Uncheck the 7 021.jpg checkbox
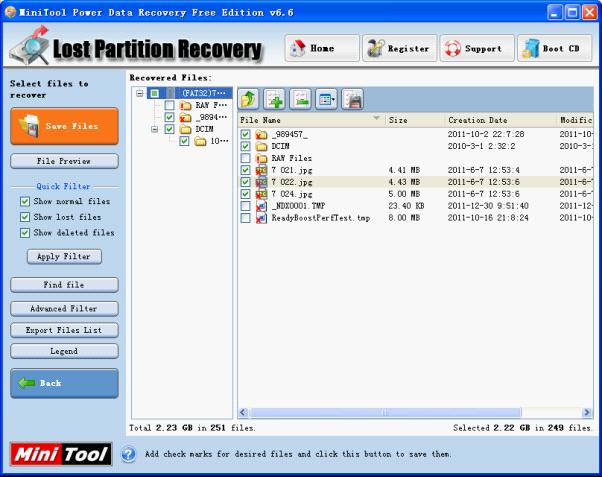 coord(245,170)
